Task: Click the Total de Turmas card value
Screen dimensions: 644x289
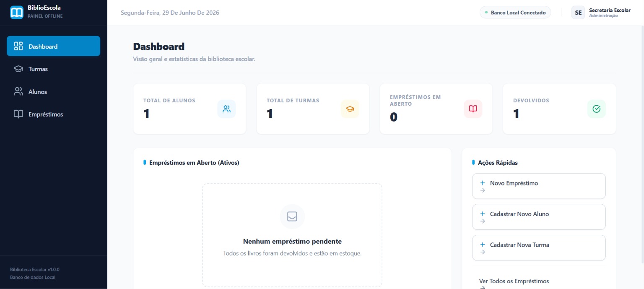Action: (x=270, y=114)
